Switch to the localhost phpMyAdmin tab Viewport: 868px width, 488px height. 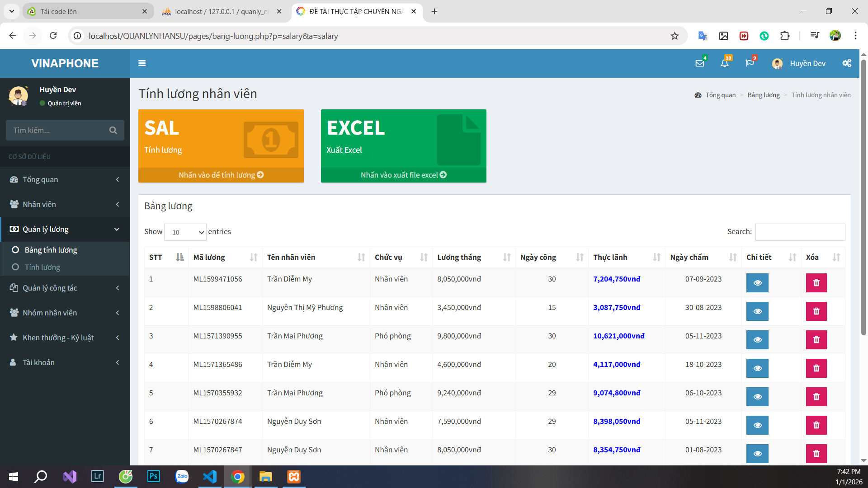[x=221, y=11]
